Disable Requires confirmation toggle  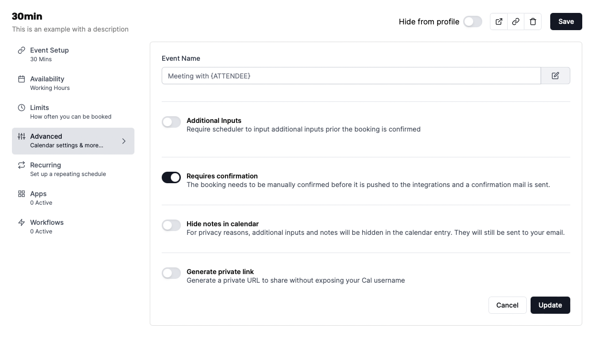[x=171, y=177]
